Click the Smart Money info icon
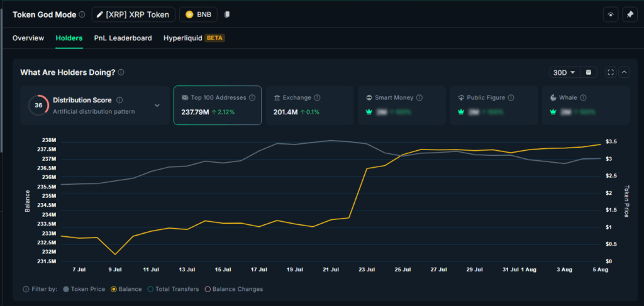Screen dimensions: 644x306 [x=419, y=98]
